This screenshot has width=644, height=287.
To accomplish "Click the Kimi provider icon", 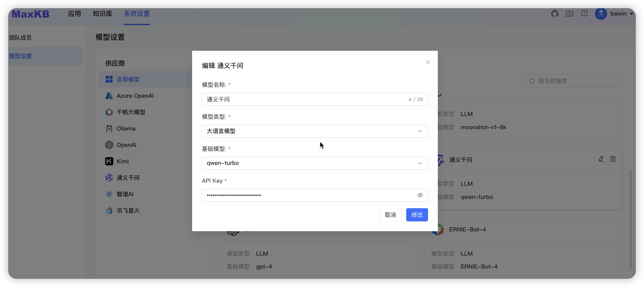I will pos(109,161).
